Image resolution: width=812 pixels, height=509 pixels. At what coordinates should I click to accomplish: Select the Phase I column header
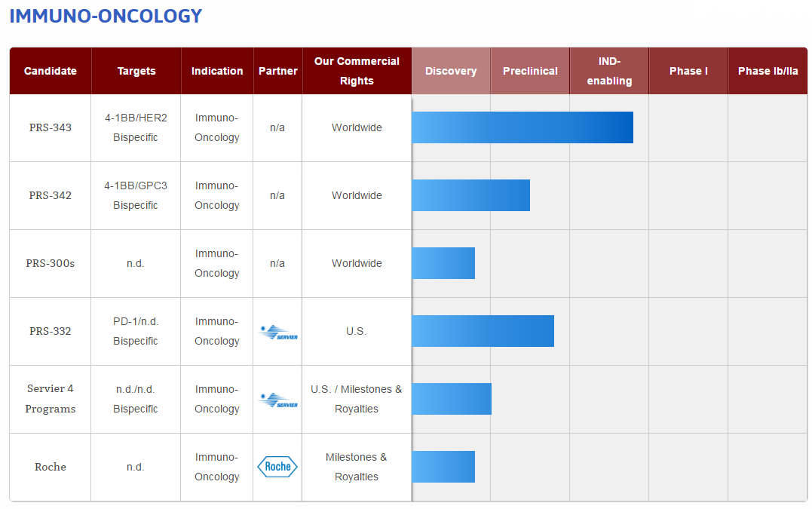pos(688,71)
